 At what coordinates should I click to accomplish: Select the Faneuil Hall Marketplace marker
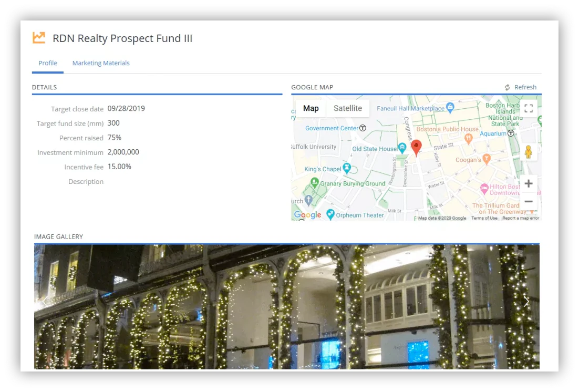[x=450, y=108]
